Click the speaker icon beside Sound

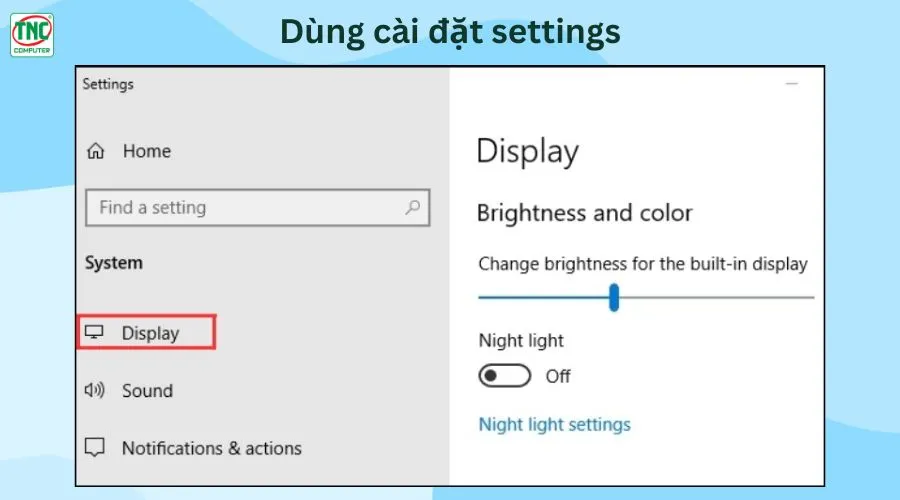[x=94, y=390]
